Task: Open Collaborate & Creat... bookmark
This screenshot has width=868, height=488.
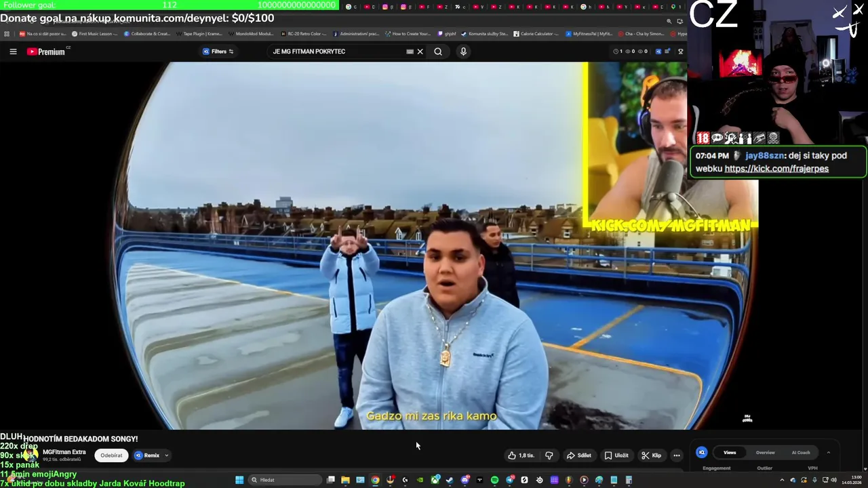Action: (147, 33)
